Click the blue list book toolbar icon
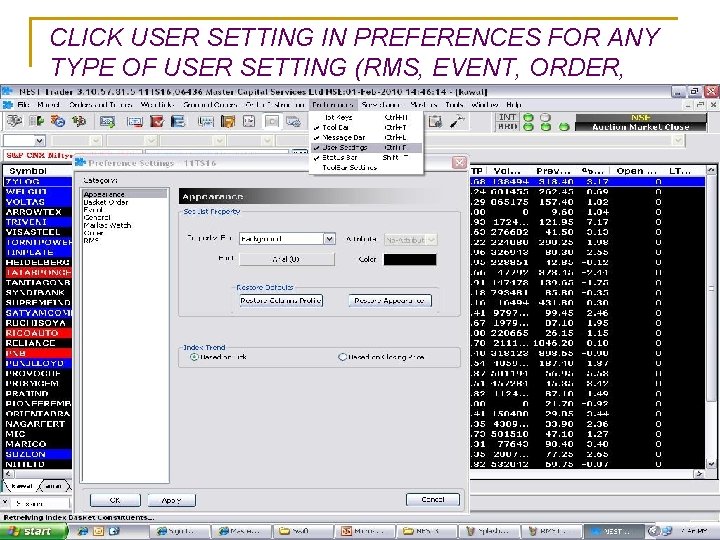Screen dimensions: 720x540 (x=178, y=122)
